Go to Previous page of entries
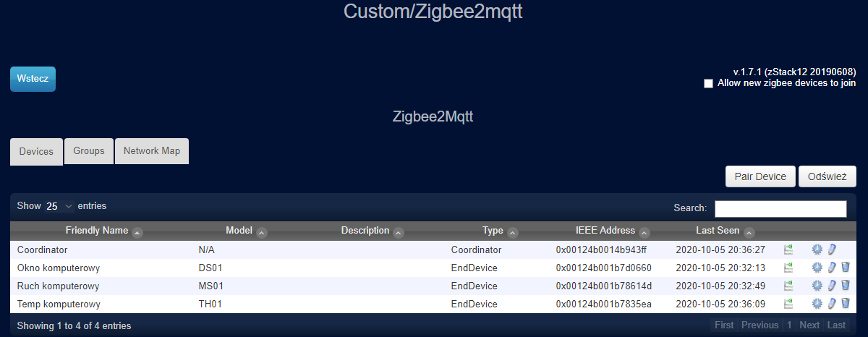Image resolution: width=868 pixels, height=337 pixels. 759,325
